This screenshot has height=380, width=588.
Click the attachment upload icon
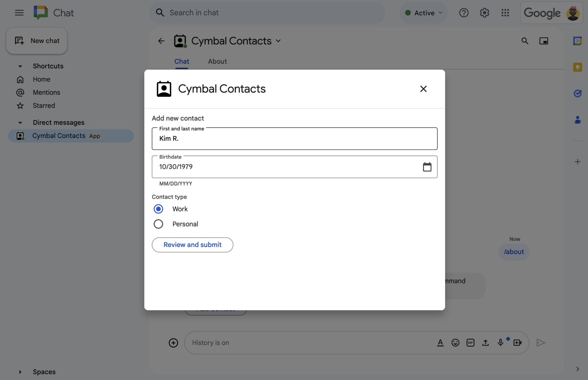click(x=485, y=343)
